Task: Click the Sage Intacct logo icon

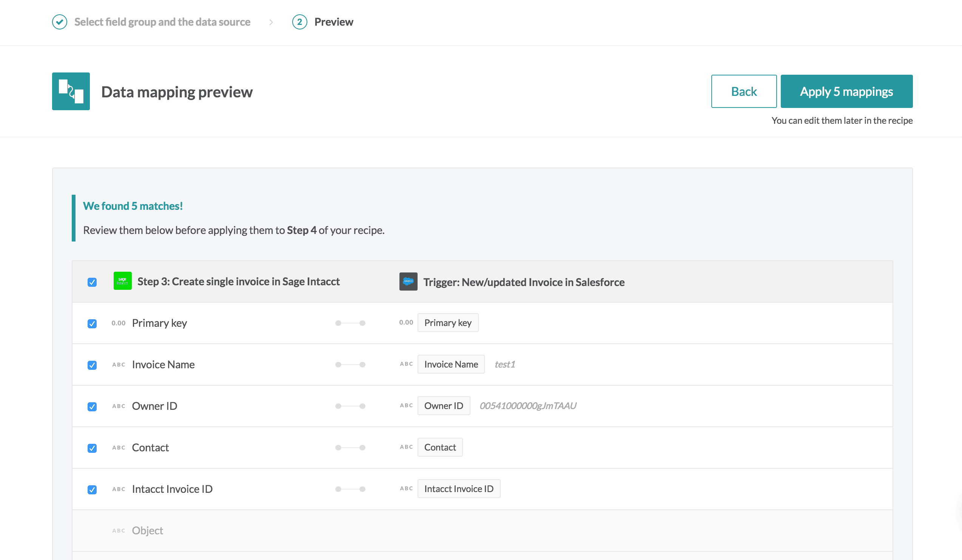Action: (123, 281)
